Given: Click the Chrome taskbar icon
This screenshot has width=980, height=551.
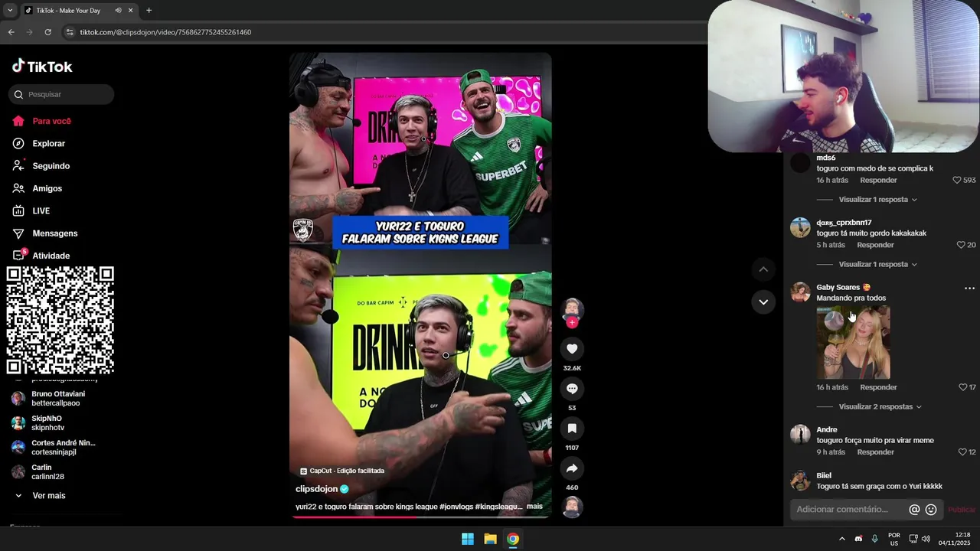Looking at the screenshot, I should [513, 539].
